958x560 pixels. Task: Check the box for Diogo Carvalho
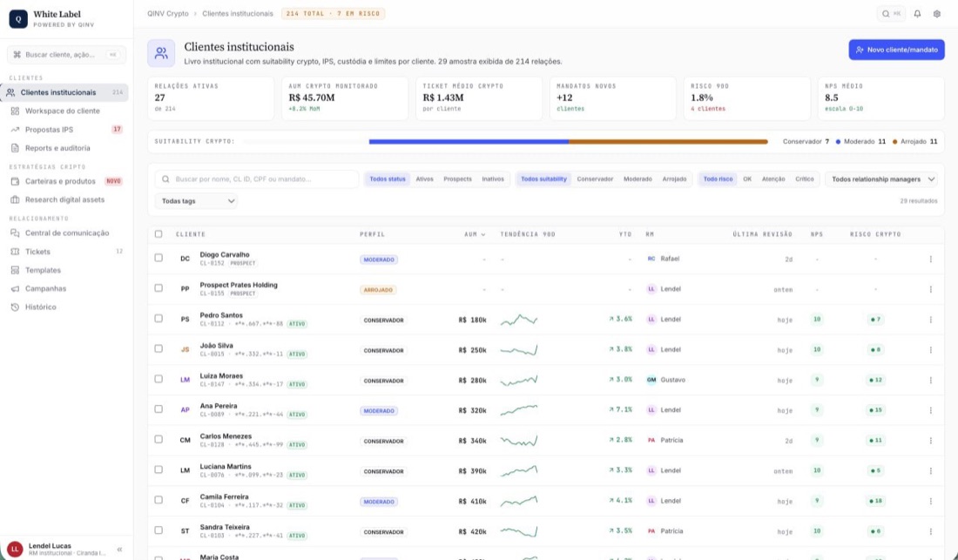pos(159,258)
